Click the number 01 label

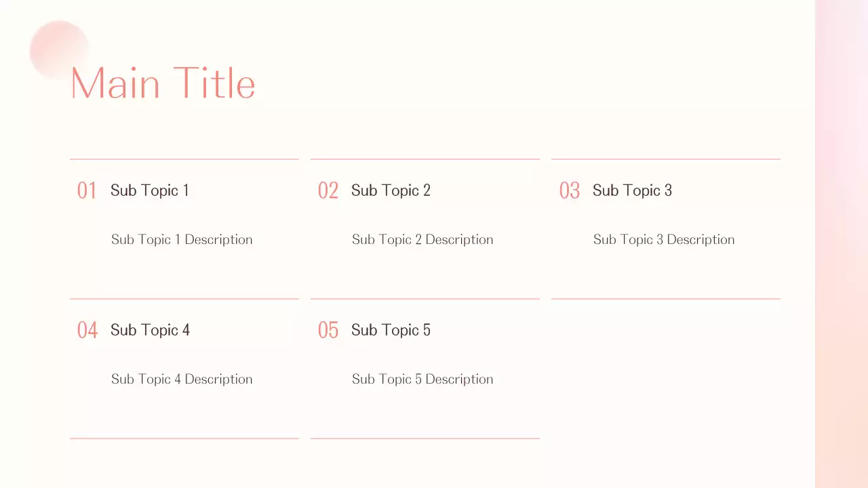click(x=87, y=191)
